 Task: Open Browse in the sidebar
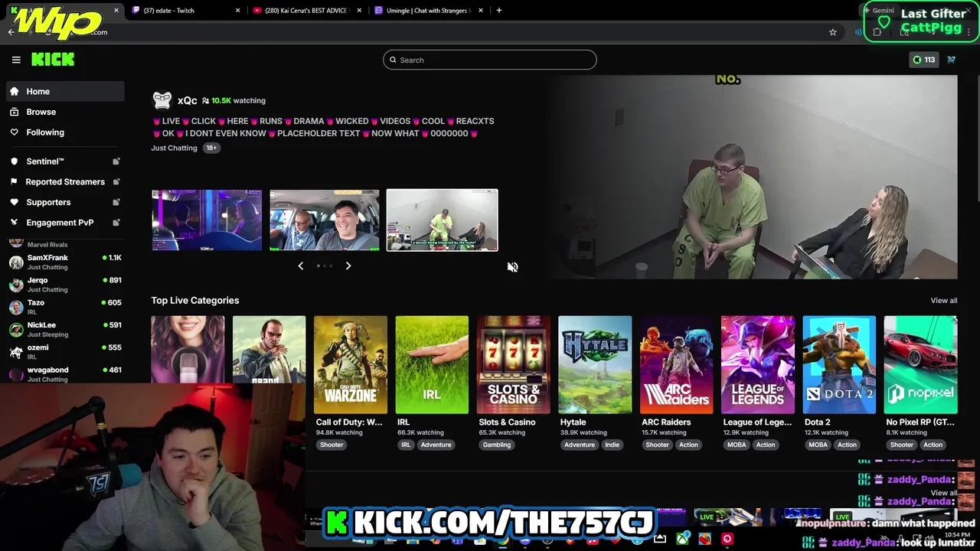pyautogui.click(x=65, y=112)
